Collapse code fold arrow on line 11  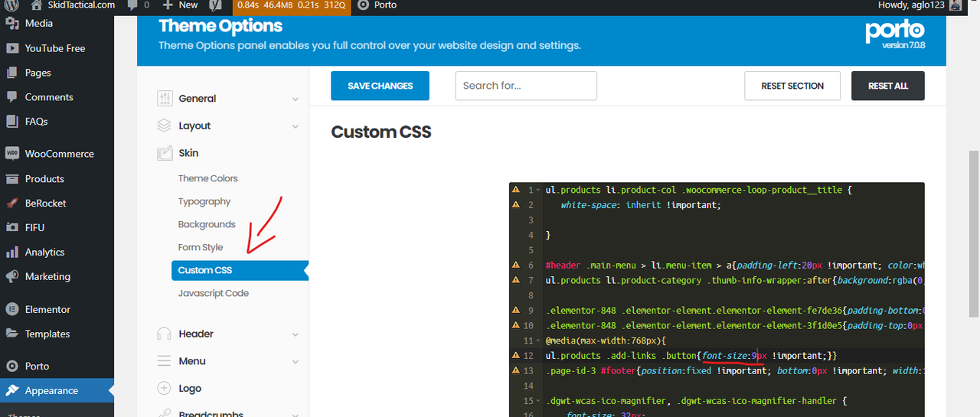[x=538, y=340]
